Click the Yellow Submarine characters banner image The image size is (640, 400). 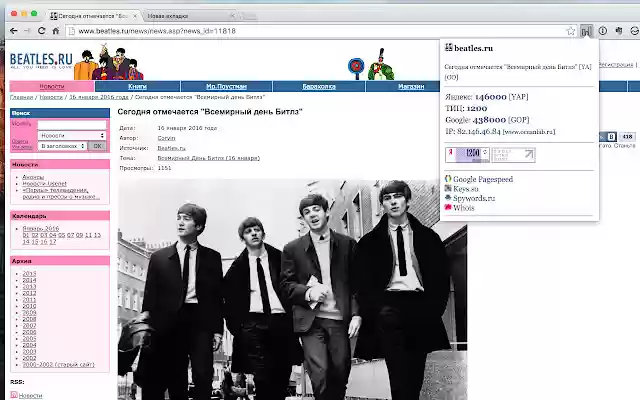coord(109,62)
